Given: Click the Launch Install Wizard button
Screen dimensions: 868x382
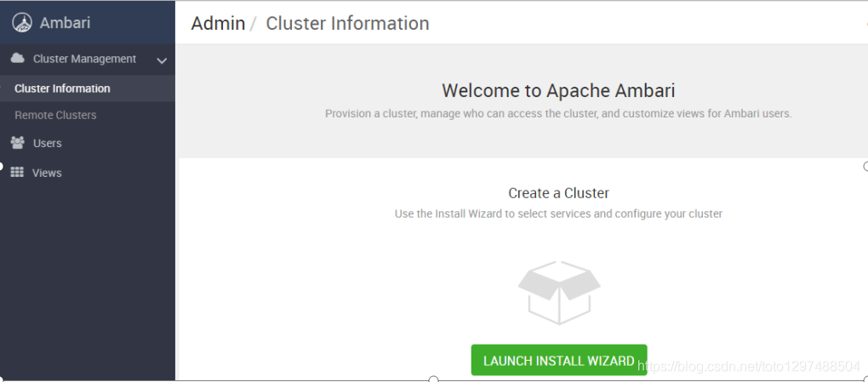Looking at the screenshot, I should [x=559, y=360].
